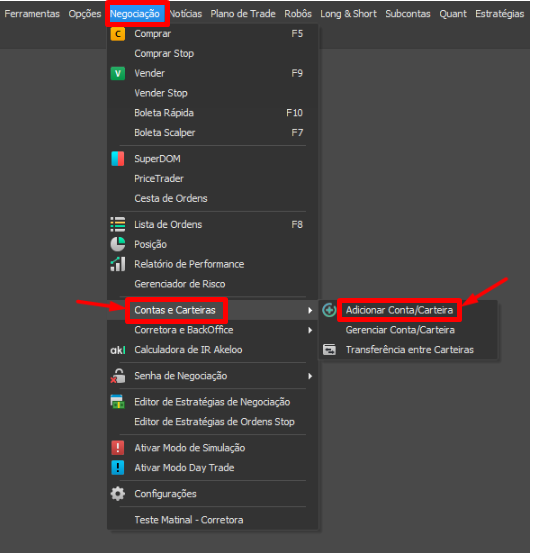Viewport: 533px width, 553px height.
Task: Open the Plano de Trade menu
Action: tap(243, 14)
